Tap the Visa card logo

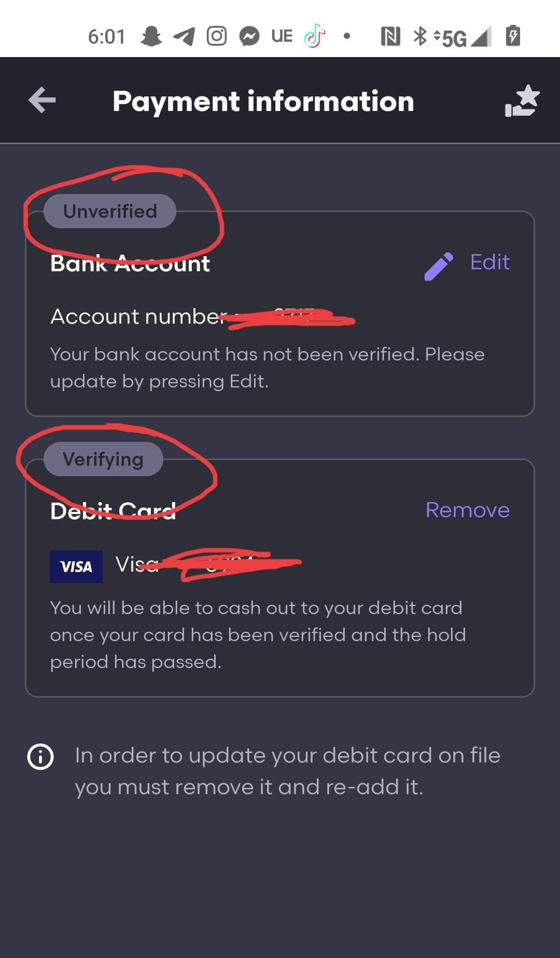tap(76, 566)
